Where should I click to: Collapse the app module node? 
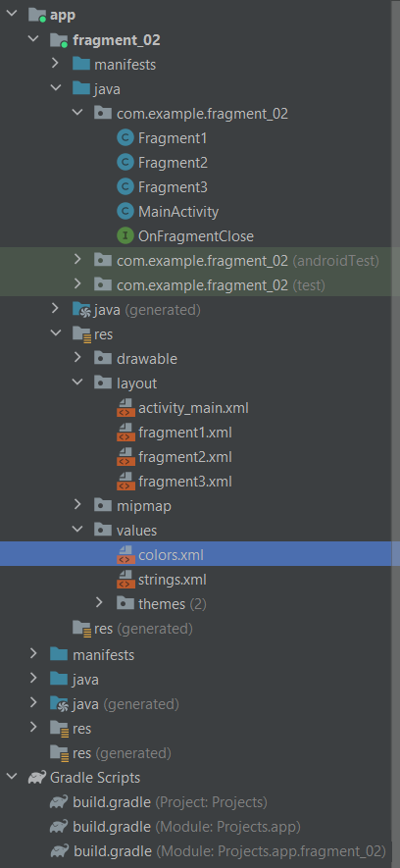click(11, 15)
